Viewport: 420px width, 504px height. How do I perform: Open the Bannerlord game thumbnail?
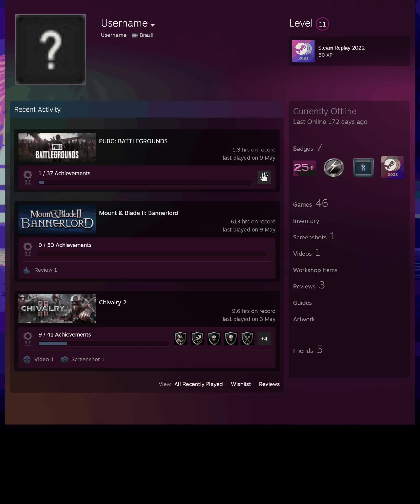point(57,219)
